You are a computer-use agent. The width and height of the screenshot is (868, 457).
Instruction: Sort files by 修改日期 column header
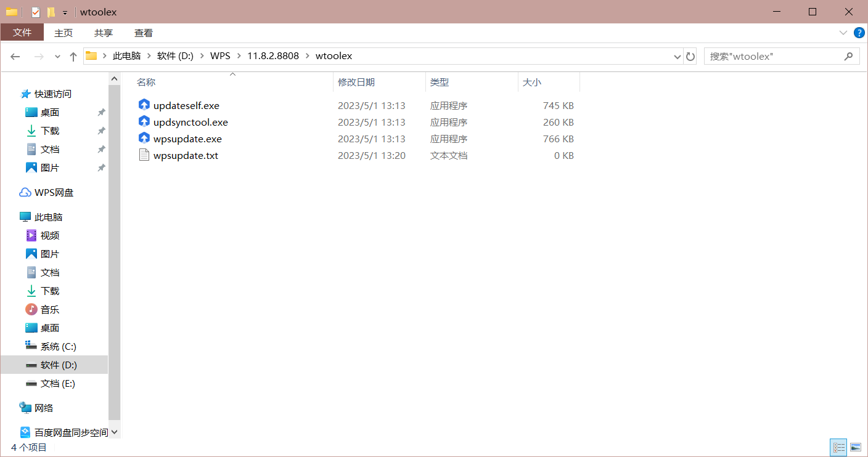click(x=356, y=82)
